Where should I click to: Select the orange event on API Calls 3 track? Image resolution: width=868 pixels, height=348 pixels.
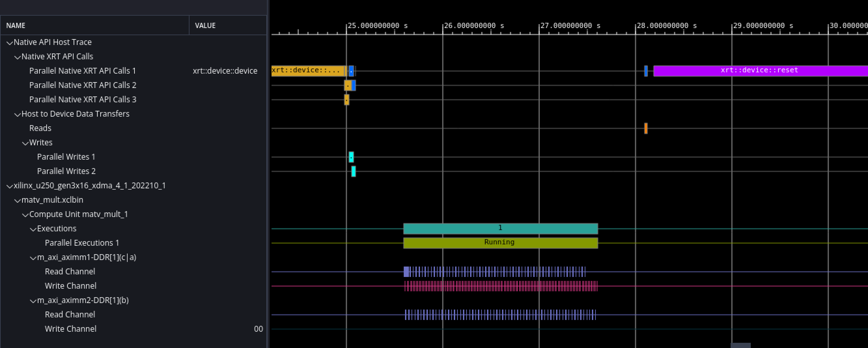click(346, 100)
